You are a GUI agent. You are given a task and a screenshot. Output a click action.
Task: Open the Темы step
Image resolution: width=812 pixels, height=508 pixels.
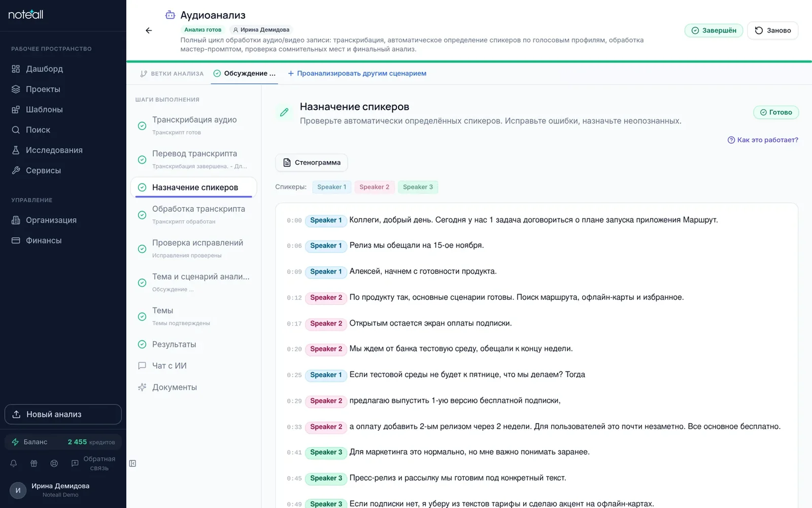(194, 316)
